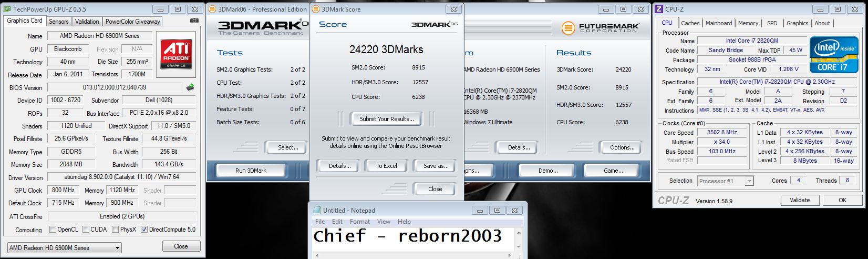The width and height of the screenshot is (868, 259).
Task: Open the Format menu in Notepad
Action: 360,222
